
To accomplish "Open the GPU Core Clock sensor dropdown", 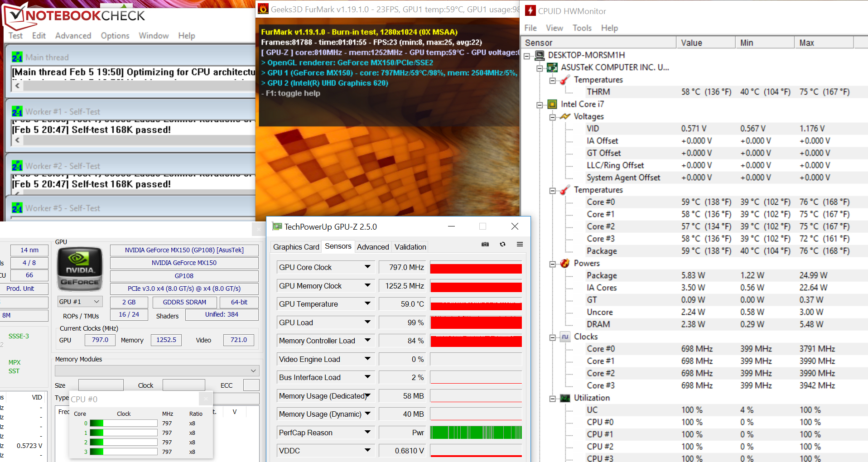I will click(x=368, y=267).
